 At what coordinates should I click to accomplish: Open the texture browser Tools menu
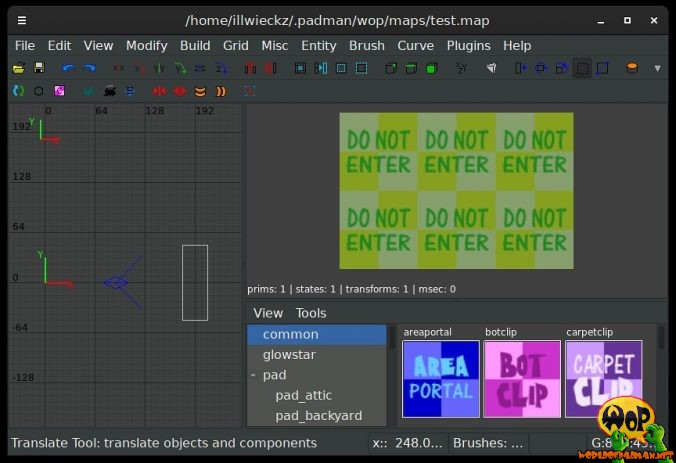point(311,313)
